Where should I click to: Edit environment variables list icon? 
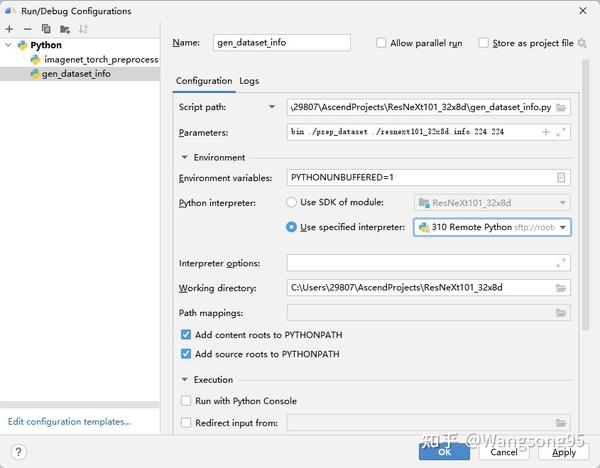pos(562,178)
